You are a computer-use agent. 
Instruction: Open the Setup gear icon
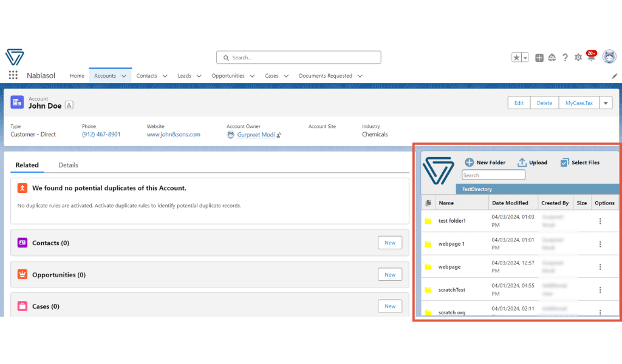pos(578,57)
